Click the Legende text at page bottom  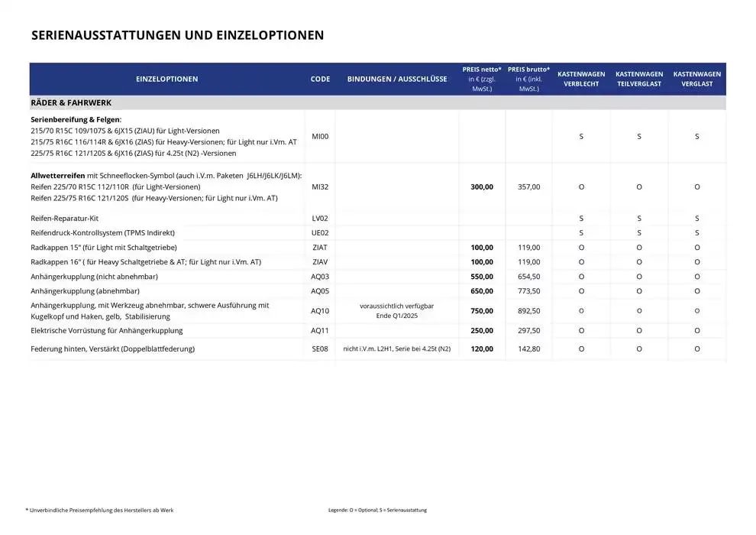pos(377,510)
